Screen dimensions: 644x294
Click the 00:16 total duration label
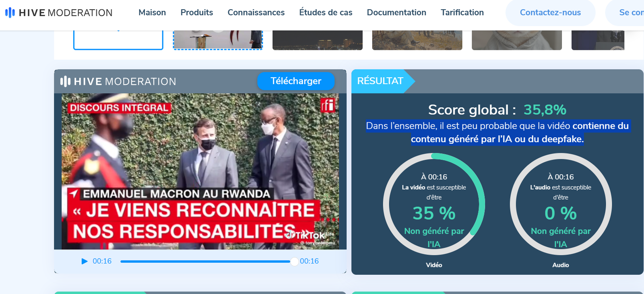point(309,261)
